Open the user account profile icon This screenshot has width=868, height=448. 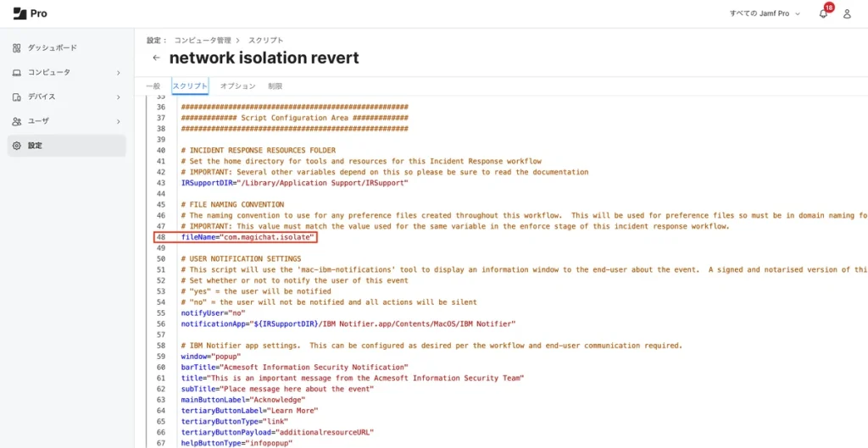[x=847, y=14]
